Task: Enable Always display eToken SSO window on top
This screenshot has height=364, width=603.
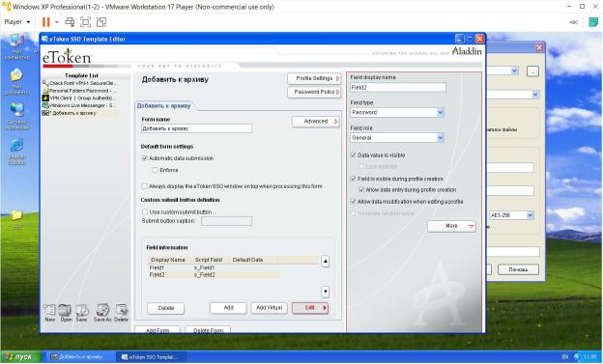Action: 145,186
